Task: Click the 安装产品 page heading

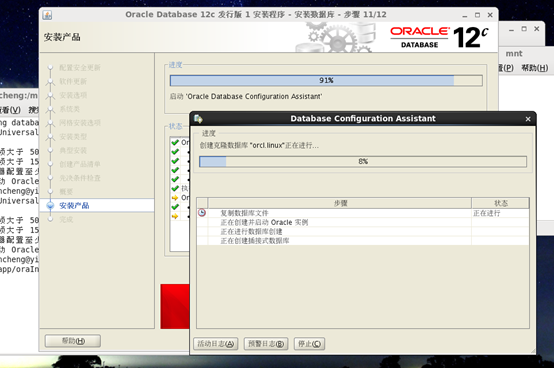Action: coord(62,37)
